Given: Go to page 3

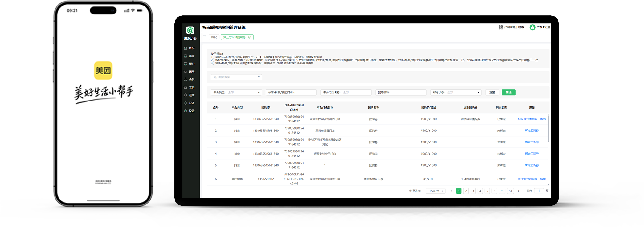Looking at the screenshot, I should (473, 191).
